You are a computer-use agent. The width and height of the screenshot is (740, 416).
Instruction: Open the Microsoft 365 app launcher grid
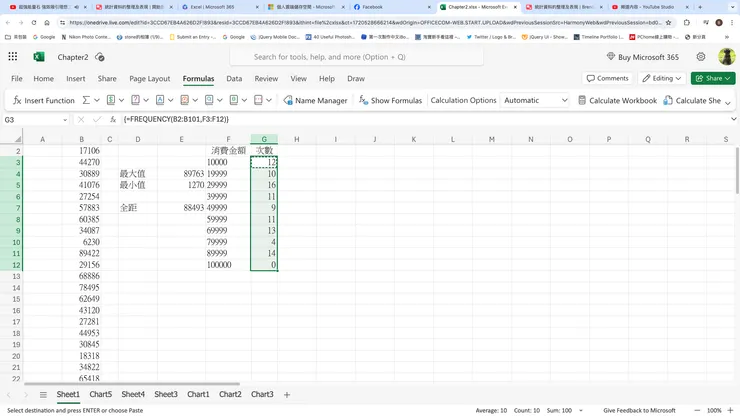click(13, 57)
